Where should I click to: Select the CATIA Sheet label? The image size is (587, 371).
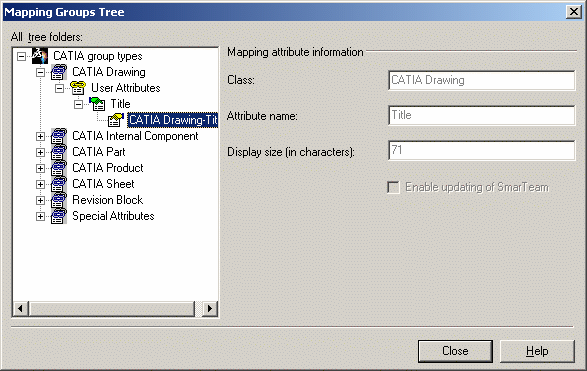pos(103,184)
